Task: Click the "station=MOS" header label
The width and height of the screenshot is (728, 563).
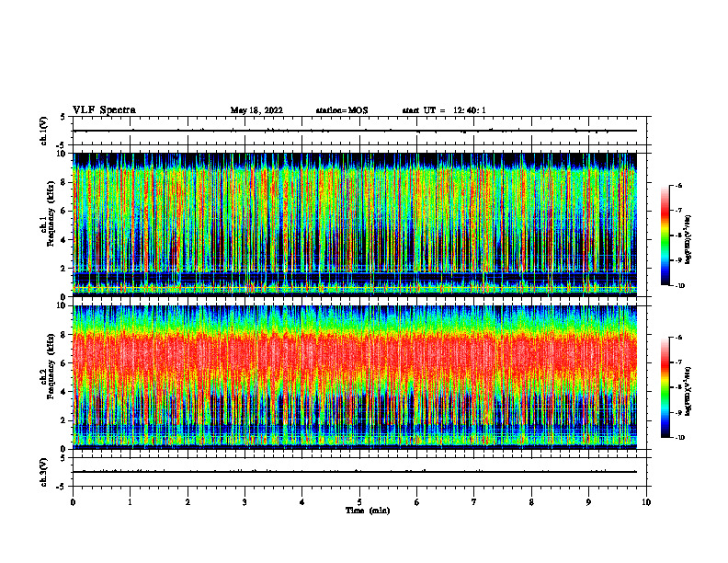Action: coord(342,110)
